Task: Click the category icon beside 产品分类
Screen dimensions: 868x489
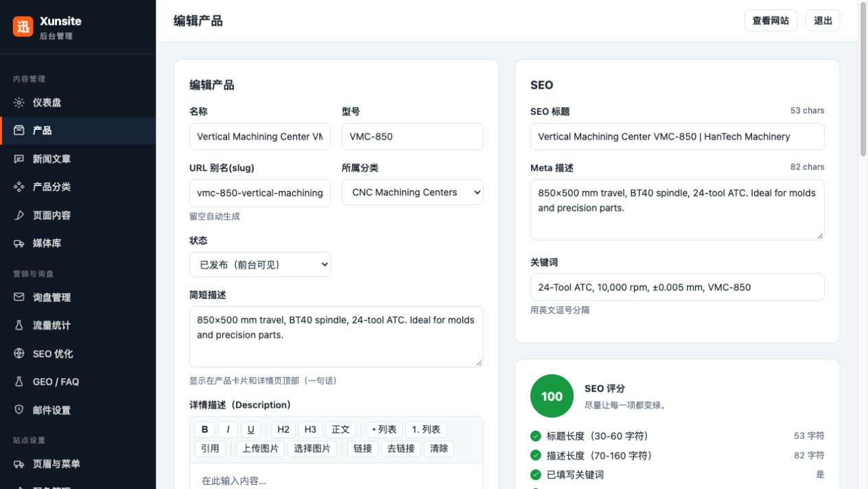Action: [19, 187]
